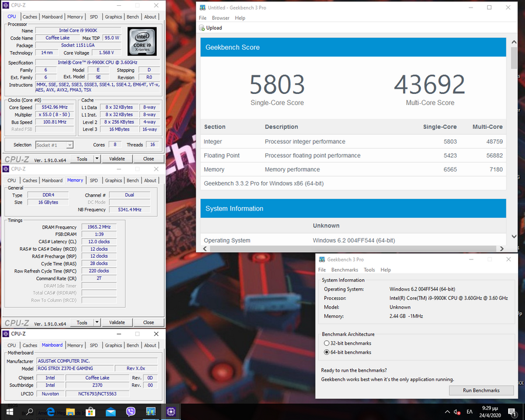The height and width of the screenshot is (420, 525).
Task: Click the Geekbench 3 Pro launcher title bar icon
Action: (x=322, y=260)
